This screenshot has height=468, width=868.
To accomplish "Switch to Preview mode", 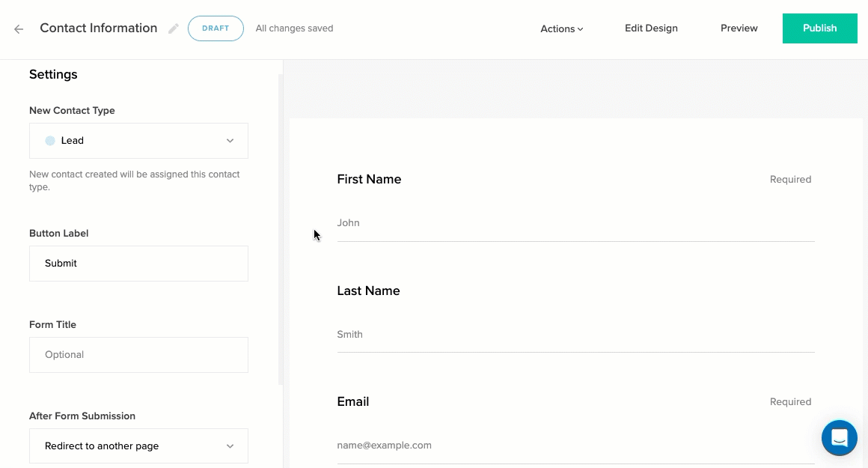I will point(739,28).
